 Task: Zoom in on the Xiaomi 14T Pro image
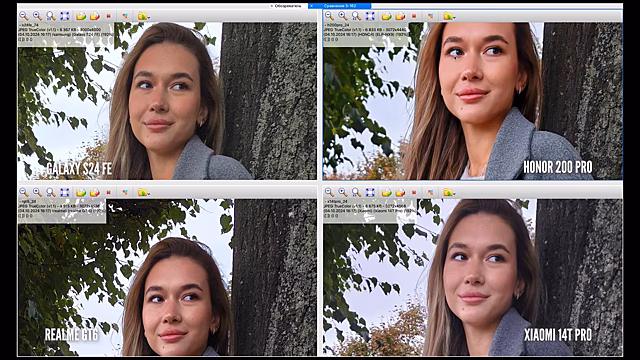coord(342,192)
